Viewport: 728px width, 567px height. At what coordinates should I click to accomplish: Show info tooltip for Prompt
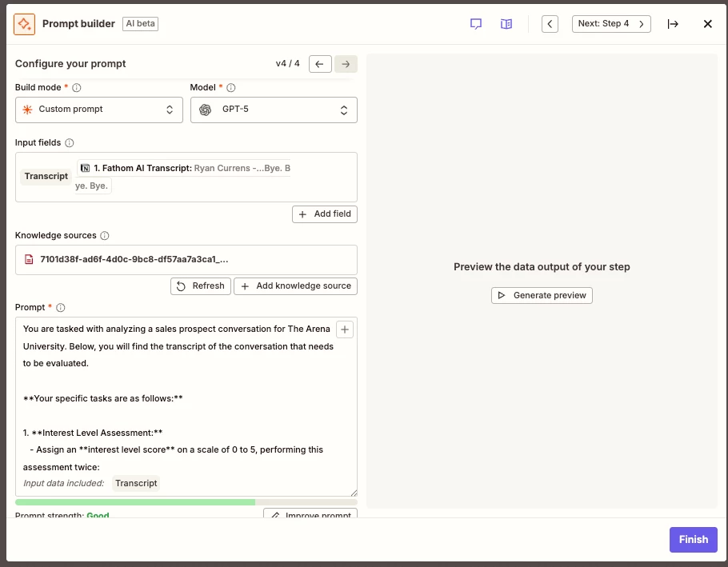[60, 308]
